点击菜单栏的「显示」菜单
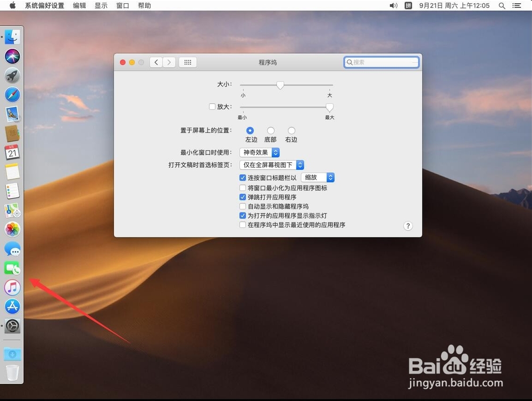This screenshot has width=532, height=401. pos(101,5)
